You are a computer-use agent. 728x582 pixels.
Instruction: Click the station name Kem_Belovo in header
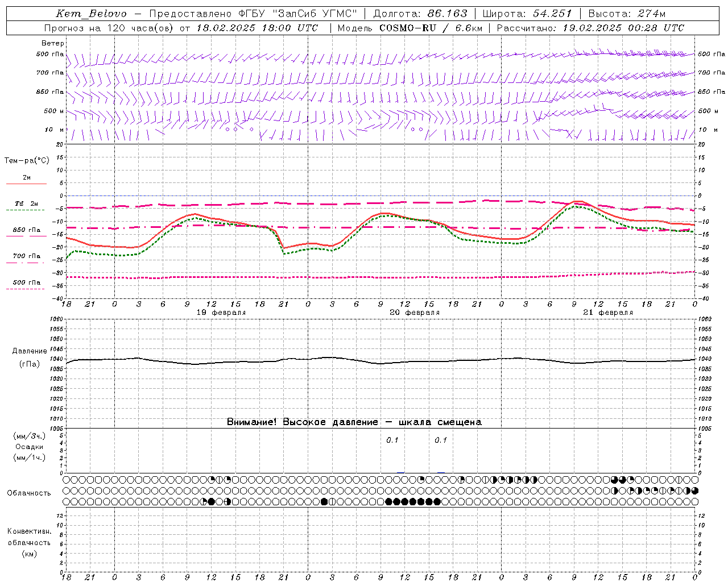click(92, 14)
